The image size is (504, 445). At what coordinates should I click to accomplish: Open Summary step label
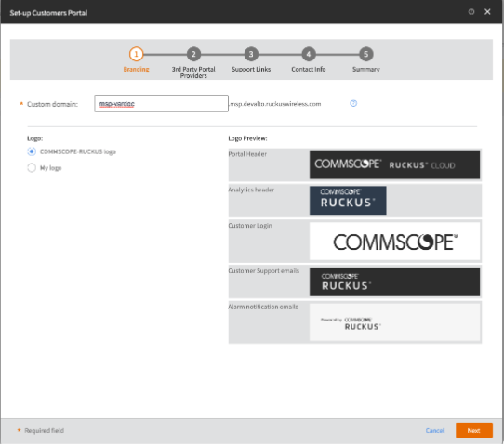tap(365, 69)
